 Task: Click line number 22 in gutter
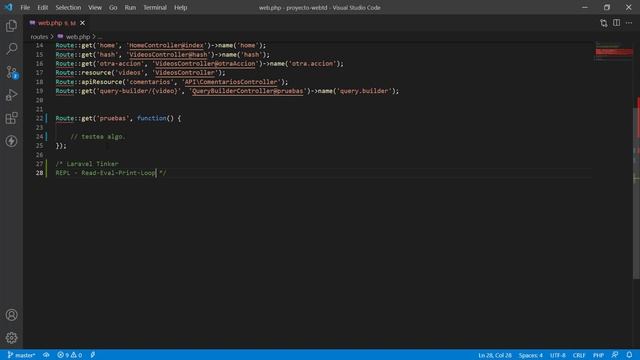click(x=39, y=118)
